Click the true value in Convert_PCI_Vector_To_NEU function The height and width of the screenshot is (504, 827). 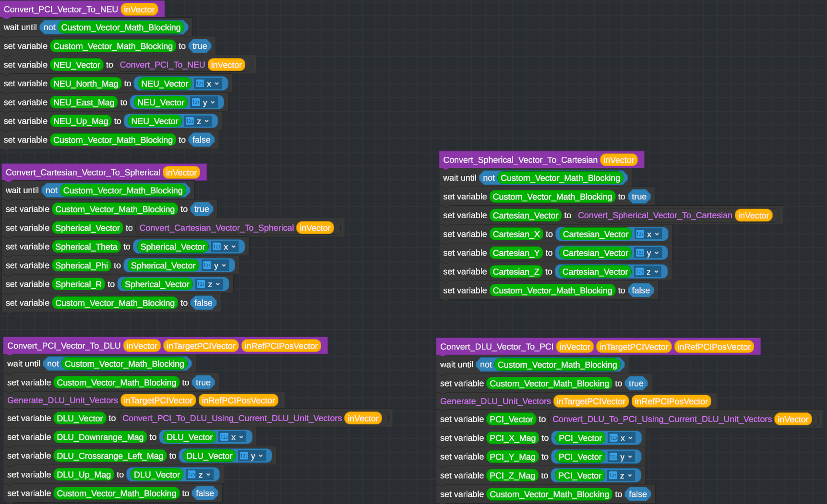point(200,46)
